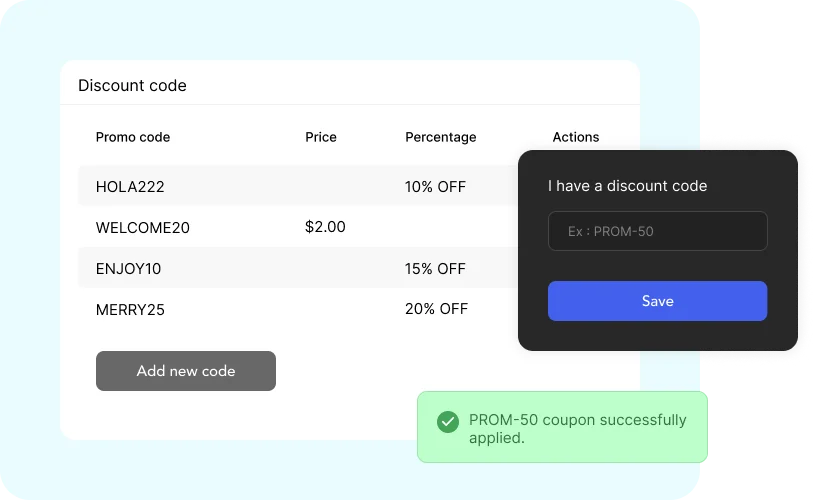Sort by the Price column header
Image resolution: width=813 pixels, height=500 pixels.
321,137
